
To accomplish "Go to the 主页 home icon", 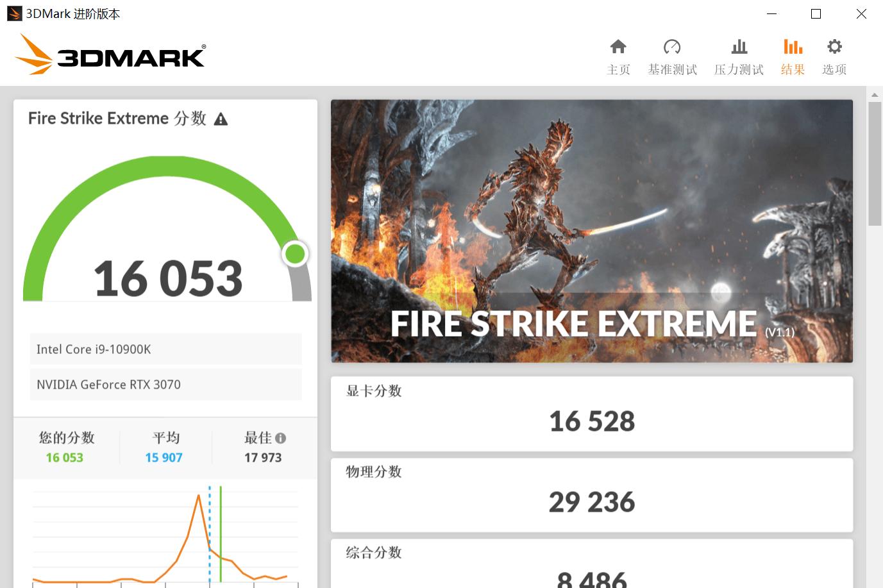I will [618, 47].
